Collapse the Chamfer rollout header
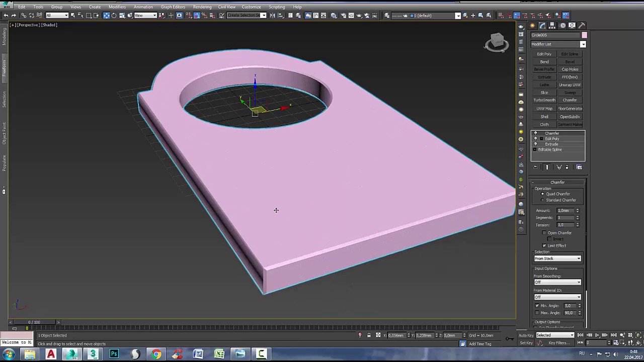 557,183
